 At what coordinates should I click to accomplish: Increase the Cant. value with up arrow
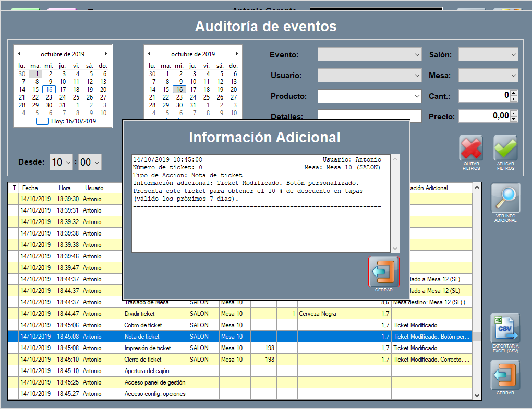[514, 93]
